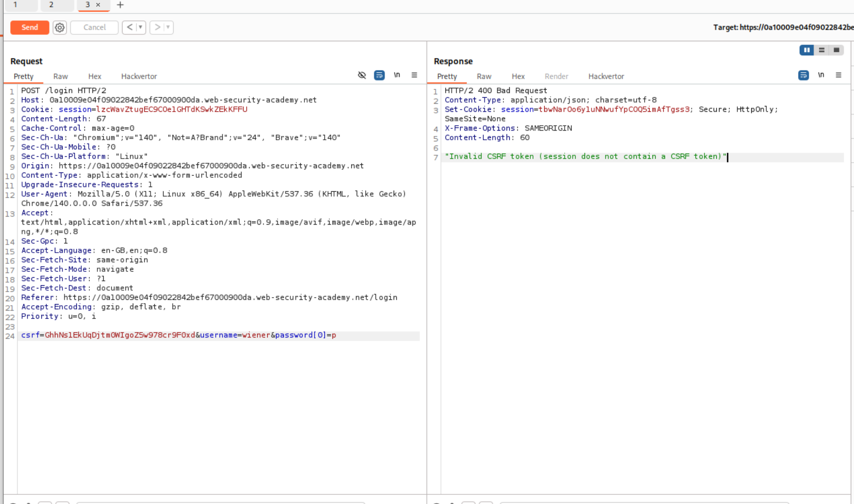Screen dimensions: 854x504
Task: Add a new Repeater tab with plus
Action: tap(120, 5)
